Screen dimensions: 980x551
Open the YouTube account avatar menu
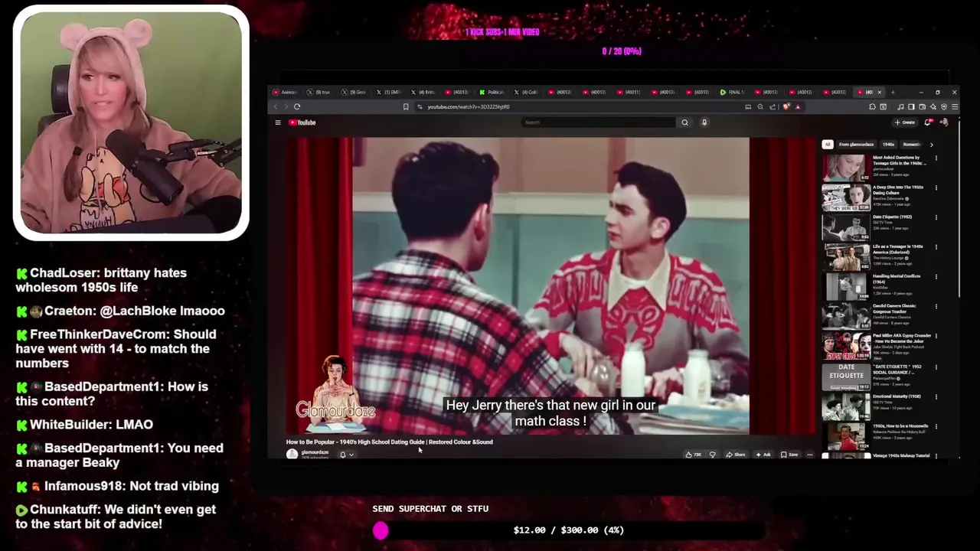click(x=943, y=122)
